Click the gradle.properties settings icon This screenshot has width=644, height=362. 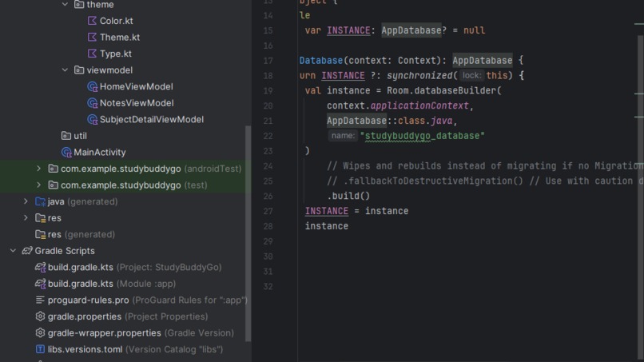click(40, 316)
